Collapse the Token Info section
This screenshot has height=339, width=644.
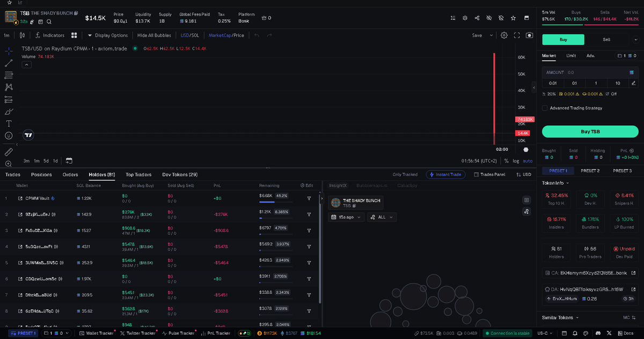556,183
